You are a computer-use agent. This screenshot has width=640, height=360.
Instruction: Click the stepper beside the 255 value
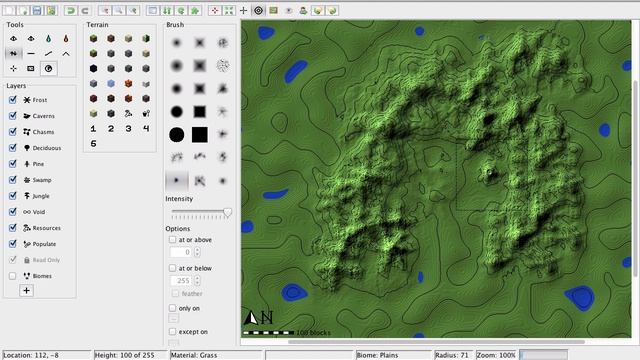197,281
